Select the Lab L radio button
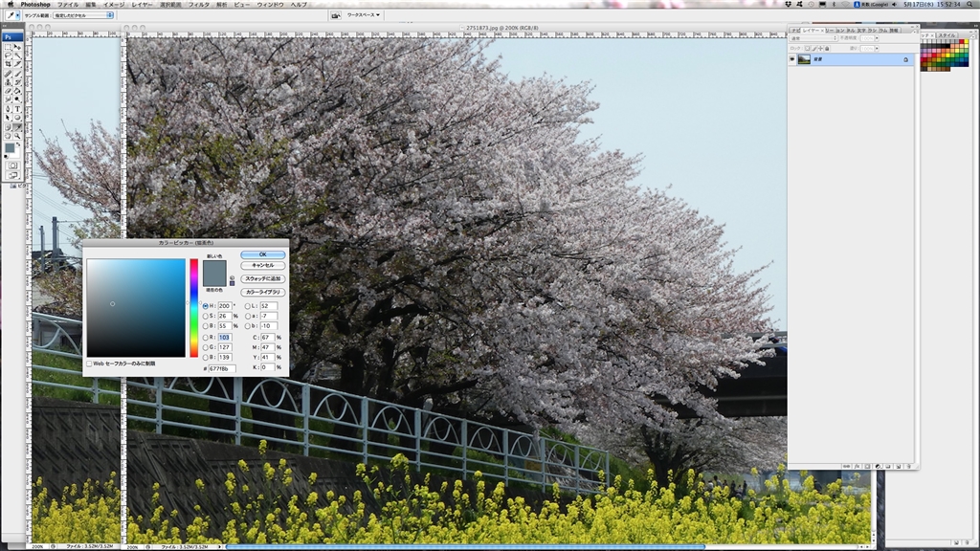Image resolution: width=980 pixels, height=551 pixels. pyautogui.click(x=248, y=306)
